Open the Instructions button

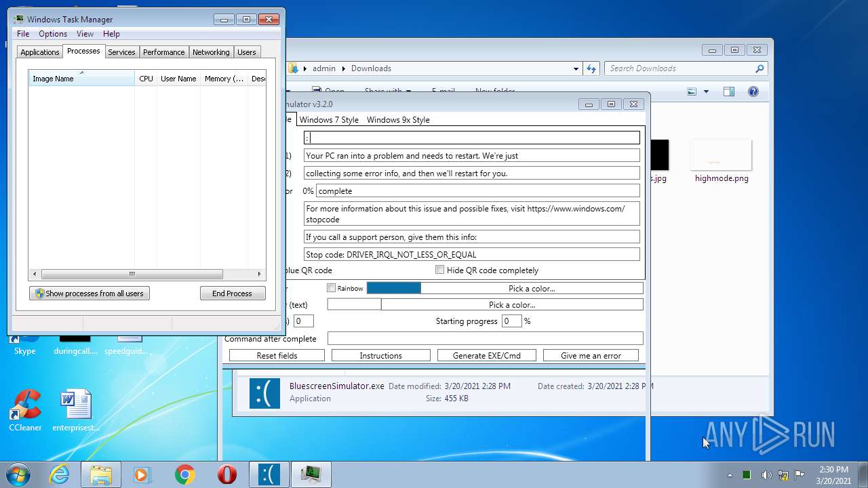point(380,355)
